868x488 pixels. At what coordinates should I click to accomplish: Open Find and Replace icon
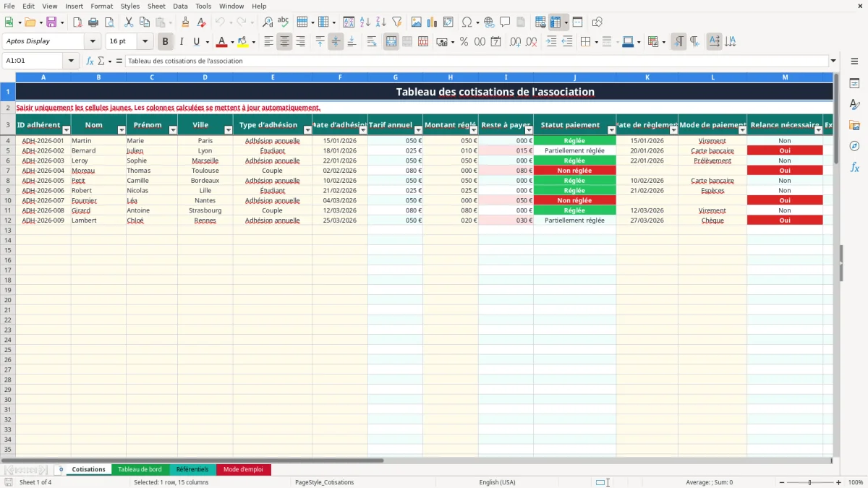coord(267,22)
